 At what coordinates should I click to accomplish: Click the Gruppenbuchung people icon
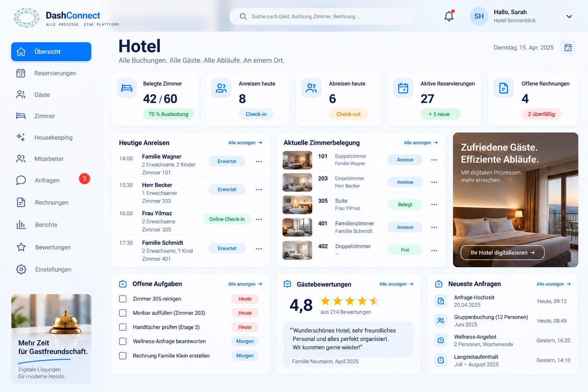coord(441,320)
